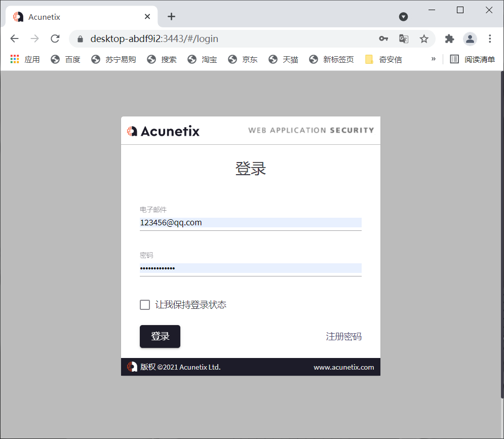Viewport: 504px width, 439px height.
Task: Reload the Acunetix login page
Action: click(x=55, y=38)
